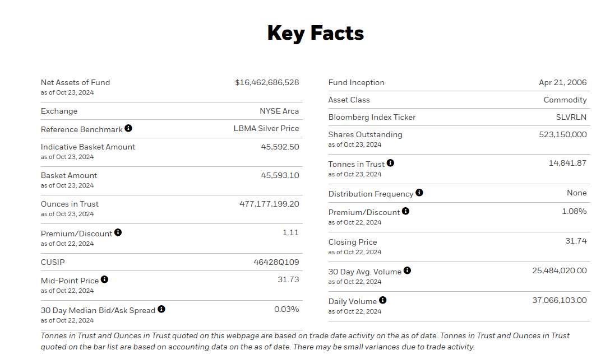Click the Net Assets of Fund value

pos(267,82)
